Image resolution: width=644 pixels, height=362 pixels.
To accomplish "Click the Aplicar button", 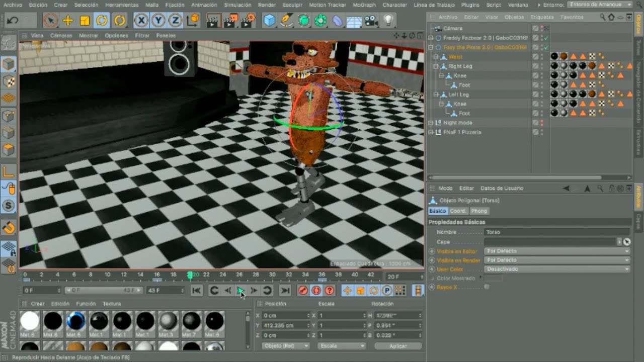I will pos(398,346).
